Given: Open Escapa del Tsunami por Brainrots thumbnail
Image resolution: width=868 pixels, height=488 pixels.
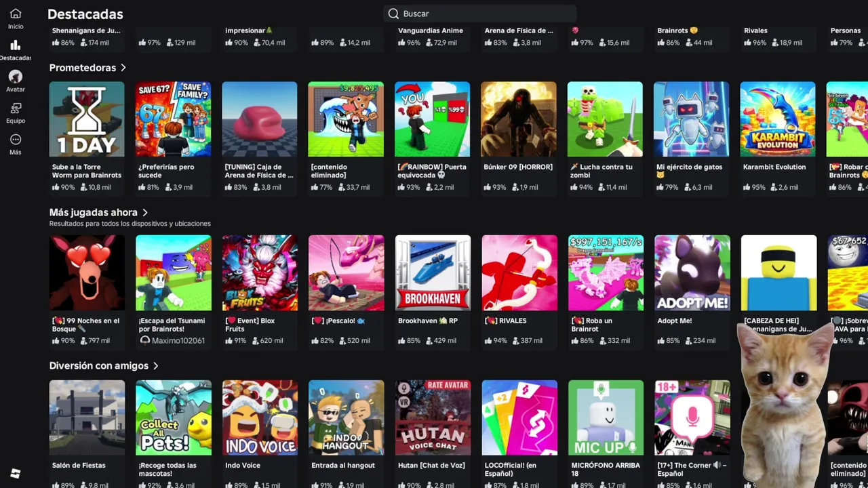Looking at the screenshot, I should [x=174, y=273].
